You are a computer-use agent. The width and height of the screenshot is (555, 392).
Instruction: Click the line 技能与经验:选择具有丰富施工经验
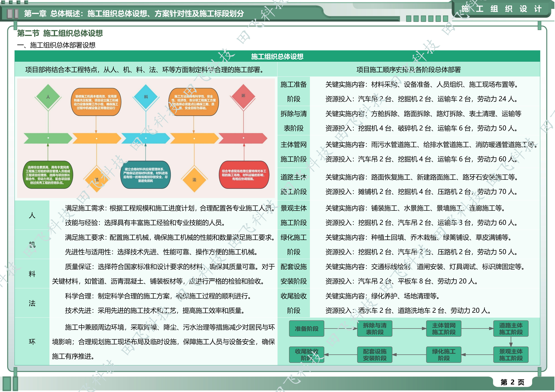[145, 223]
